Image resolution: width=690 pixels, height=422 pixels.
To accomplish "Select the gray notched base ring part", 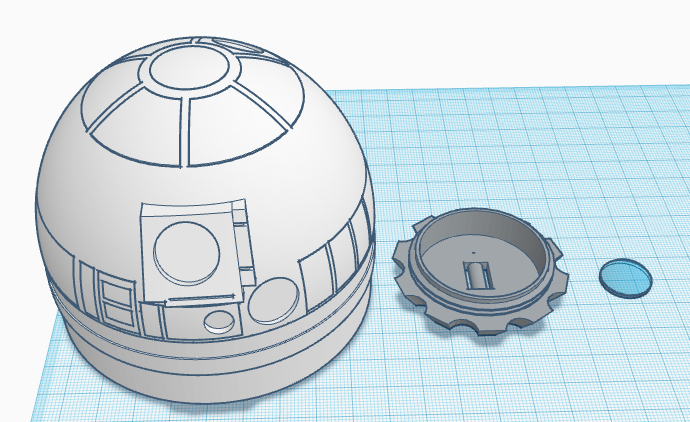I will pos(481,271).
